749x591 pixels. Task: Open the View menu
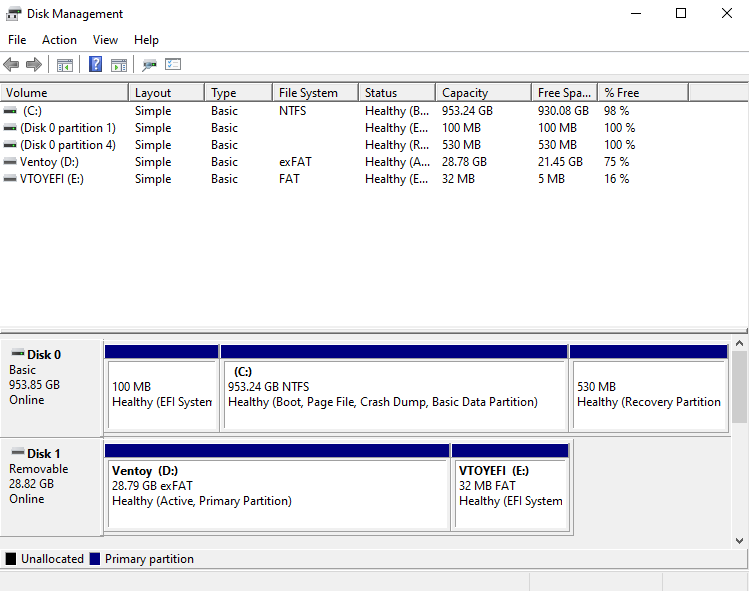click(105, 40)
